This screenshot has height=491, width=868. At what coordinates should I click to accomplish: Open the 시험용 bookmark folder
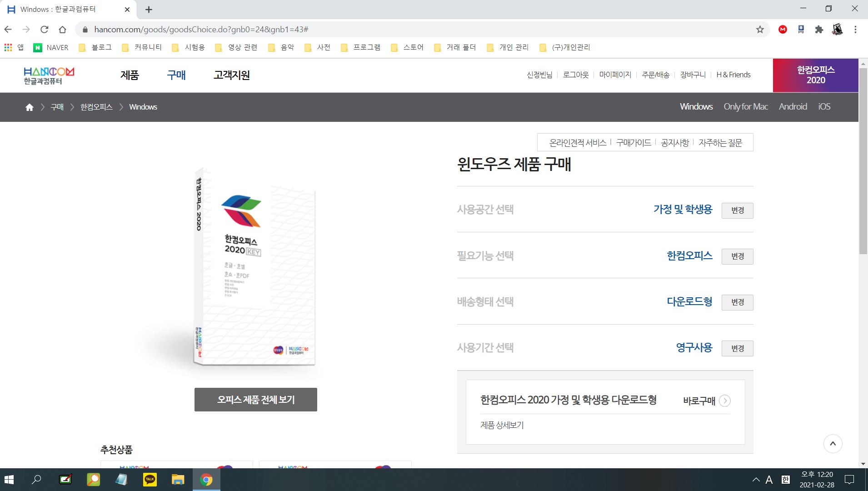pyautogui.click(x=188, y=47)
